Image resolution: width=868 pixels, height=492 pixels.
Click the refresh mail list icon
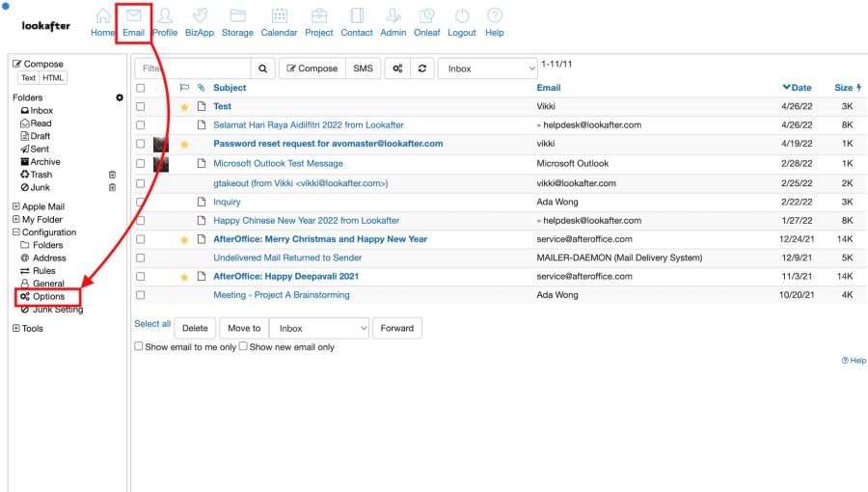tap(421, 68)
